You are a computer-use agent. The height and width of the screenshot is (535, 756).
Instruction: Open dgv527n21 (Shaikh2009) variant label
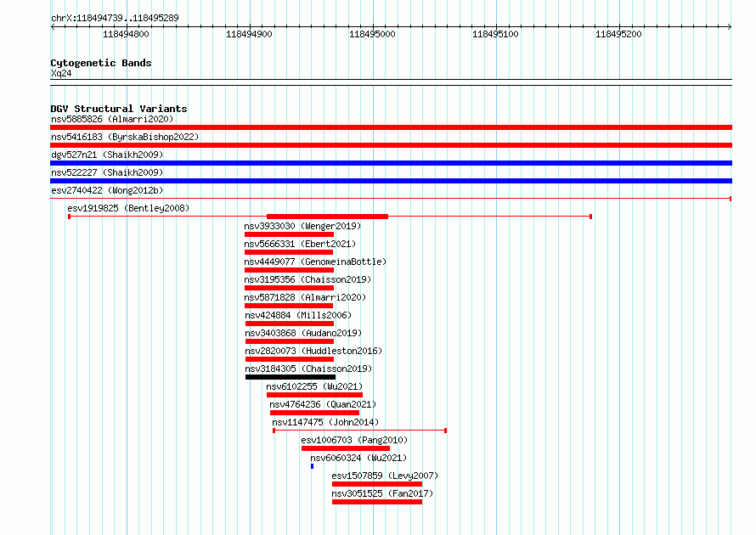[x=107, y=155]
